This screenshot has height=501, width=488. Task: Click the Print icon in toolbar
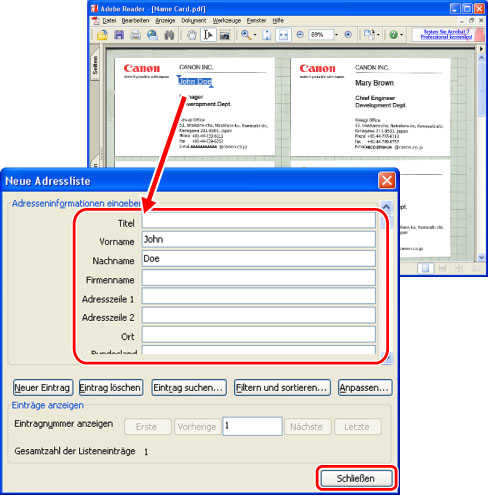point(135,35)
